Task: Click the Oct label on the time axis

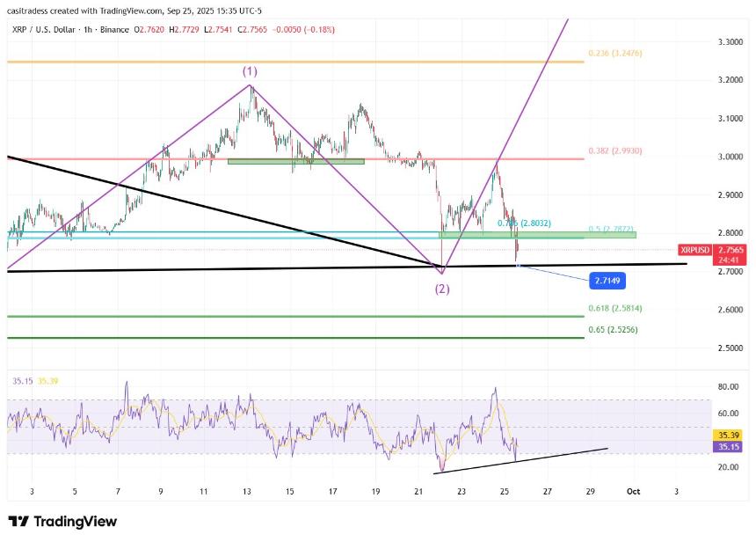Action: [x=635, y=491]
